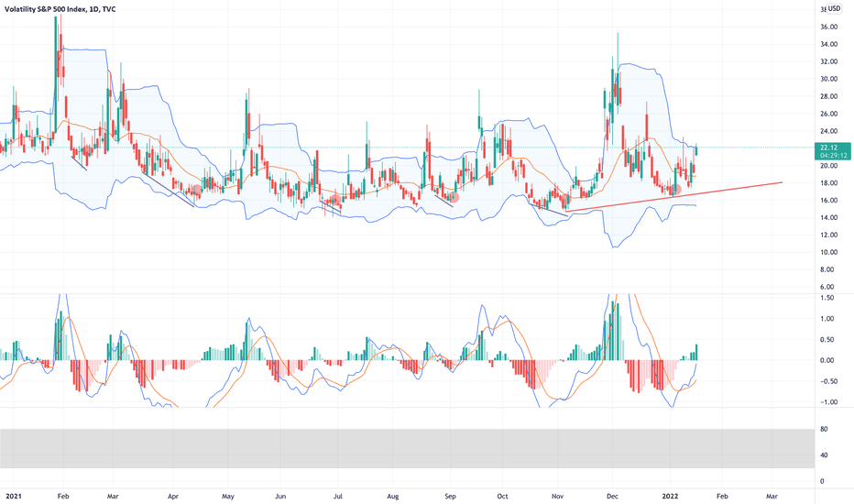Click the 8.00 price axis label
The image size is (854, 504).
[x=827, y=269]
